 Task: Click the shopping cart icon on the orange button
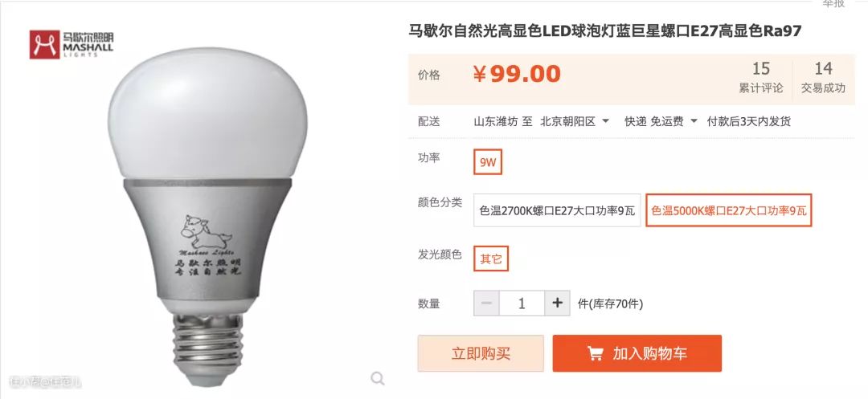click(595, 354)
